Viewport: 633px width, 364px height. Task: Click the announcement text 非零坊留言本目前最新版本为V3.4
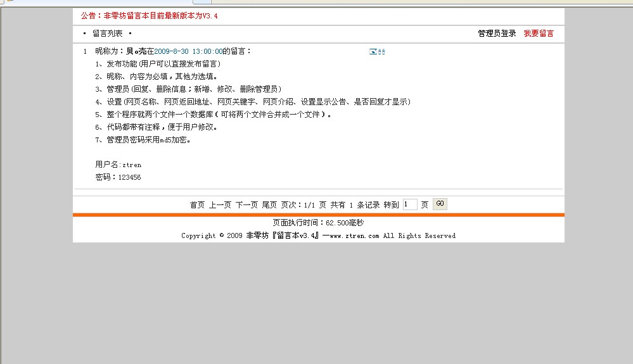161,16
